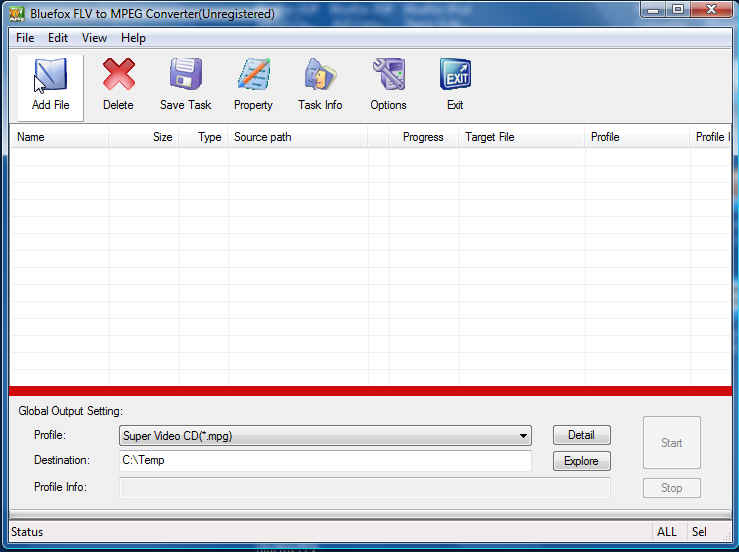Open the Help menu
The width and height of the screenshot is (739, 552).
pyautogui.click(x=133, y=38)
